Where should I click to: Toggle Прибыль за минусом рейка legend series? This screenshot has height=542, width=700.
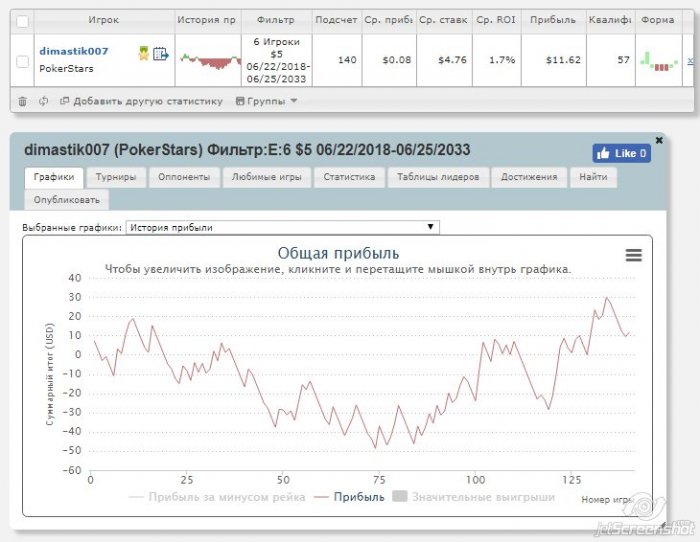pyautogui.click(x=217, y=497)
